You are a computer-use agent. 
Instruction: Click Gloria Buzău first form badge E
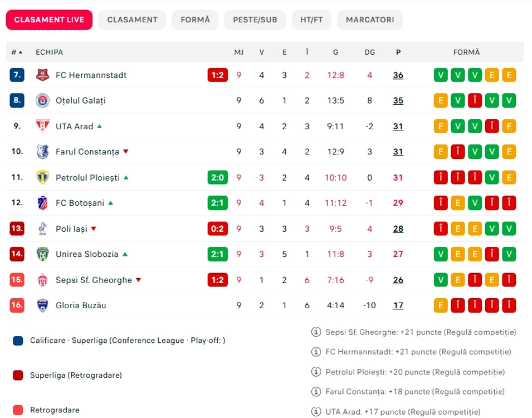(x=441, y=305)
